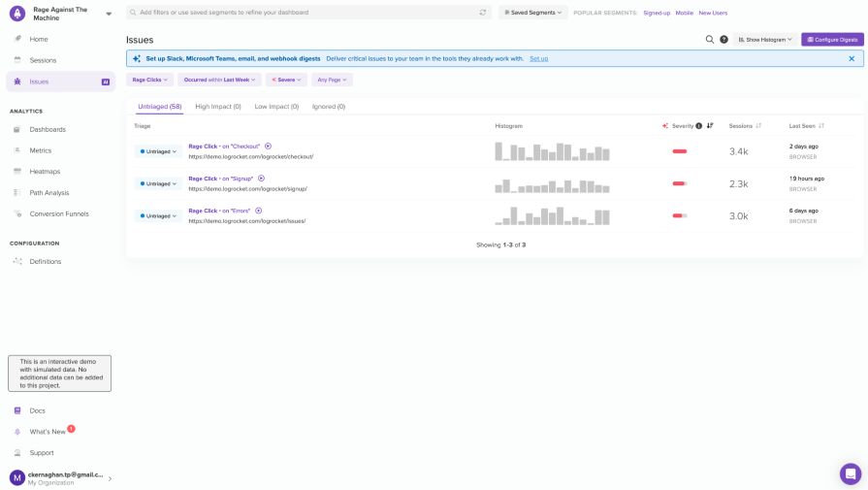Click the Path Analysis icon in sidebar

pyautogui.click(x=17, y=193)
